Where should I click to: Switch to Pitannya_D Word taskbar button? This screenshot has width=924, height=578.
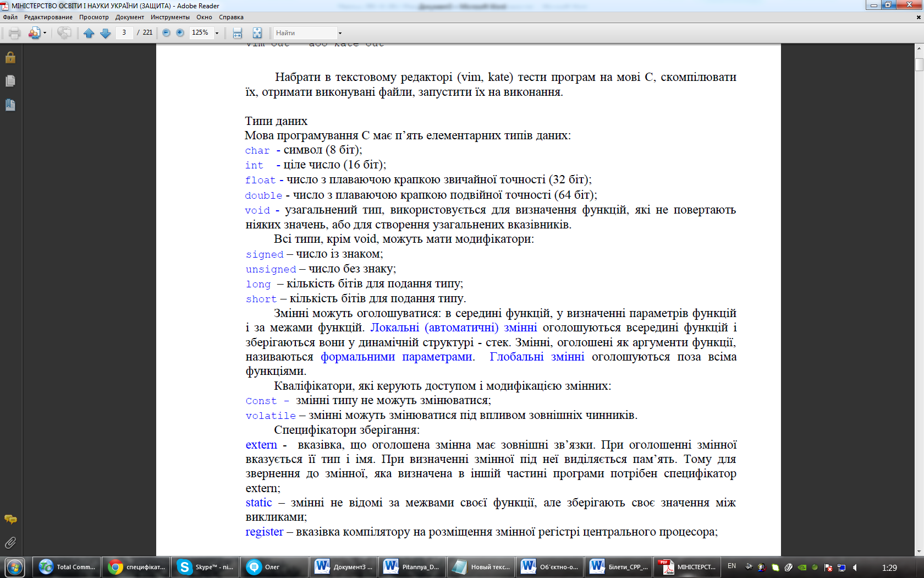click(412, 567)
